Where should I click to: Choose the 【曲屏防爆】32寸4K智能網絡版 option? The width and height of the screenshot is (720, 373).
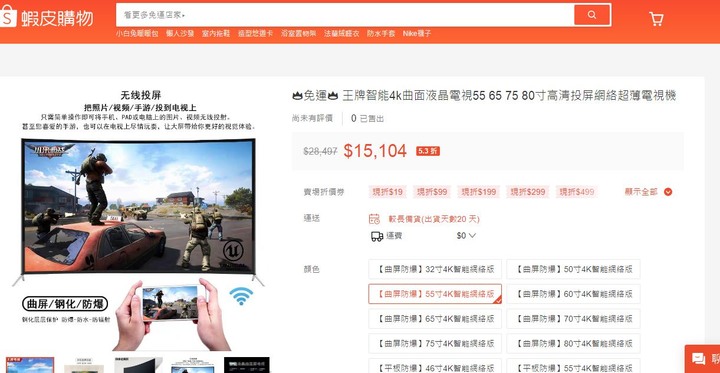[x=435, y=269]
